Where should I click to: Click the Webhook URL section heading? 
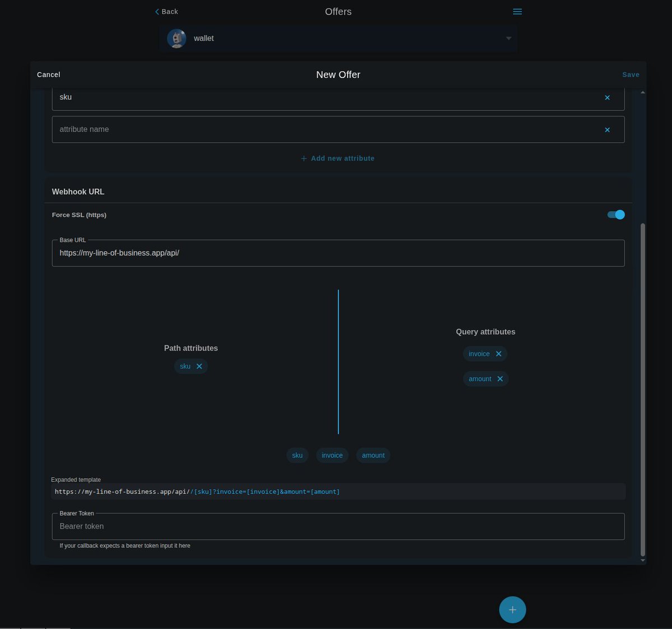click(x=78, y=192)
